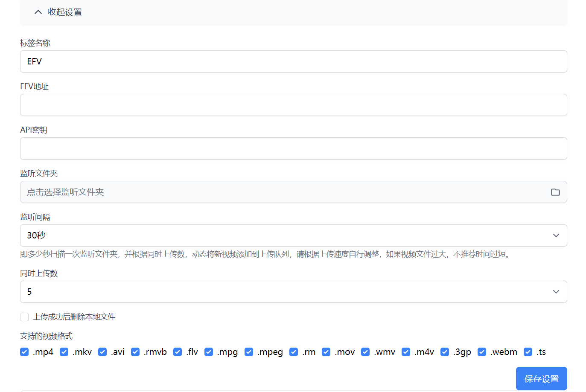Open the 监听间隔 dropdown showing 30秒
The image size is (586, 392).
click(x=293, y=235)
